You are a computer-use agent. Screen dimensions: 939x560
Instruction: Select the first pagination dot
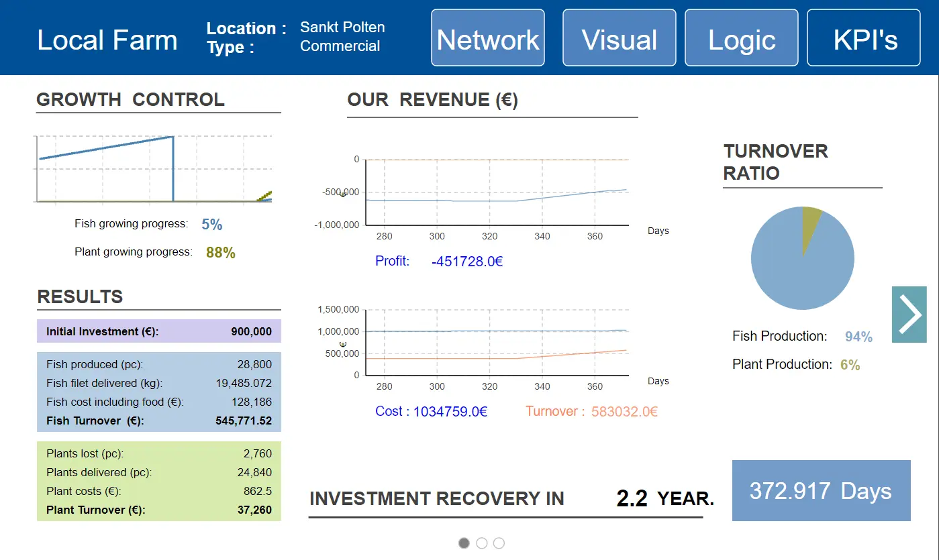464,543
